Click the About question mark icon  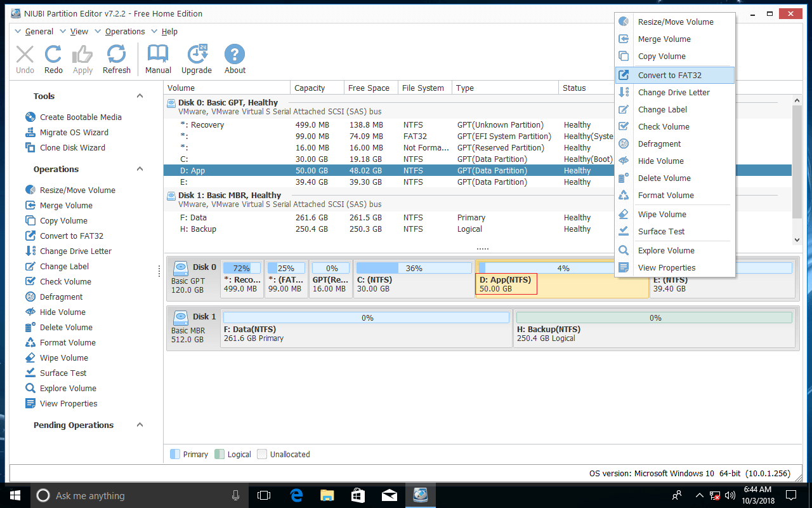[x=235, y=59]
